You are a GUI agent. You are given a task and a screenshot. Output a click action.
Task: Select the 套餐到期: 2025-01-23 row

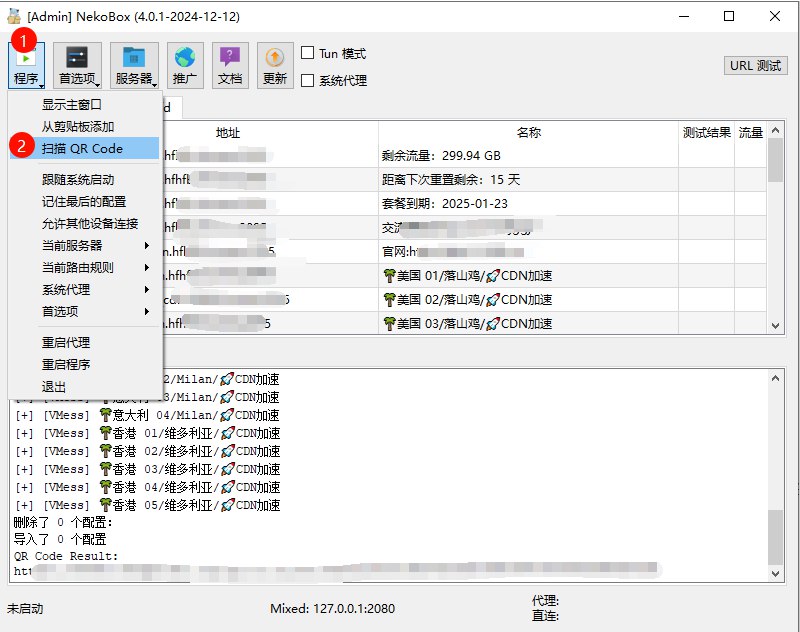click(464, 204)
